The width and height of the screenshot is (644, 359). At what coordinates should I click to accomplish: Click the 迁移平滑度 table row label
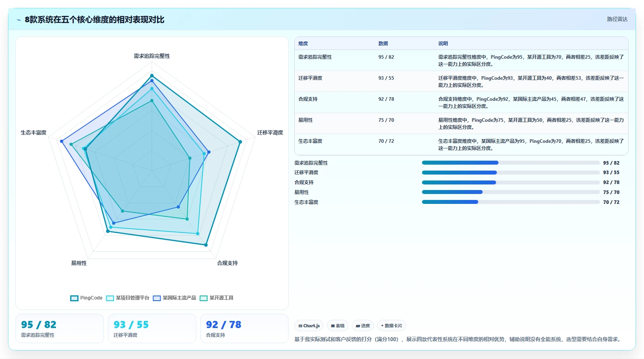pos(310,78)
